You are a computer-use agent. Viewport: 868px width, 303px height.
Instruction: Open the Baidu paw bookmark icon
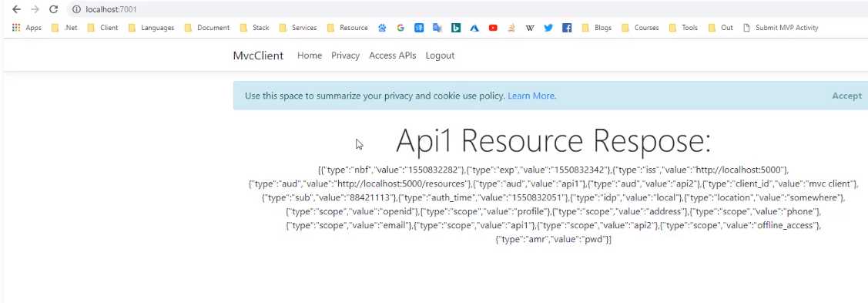[x=382, y=28]
